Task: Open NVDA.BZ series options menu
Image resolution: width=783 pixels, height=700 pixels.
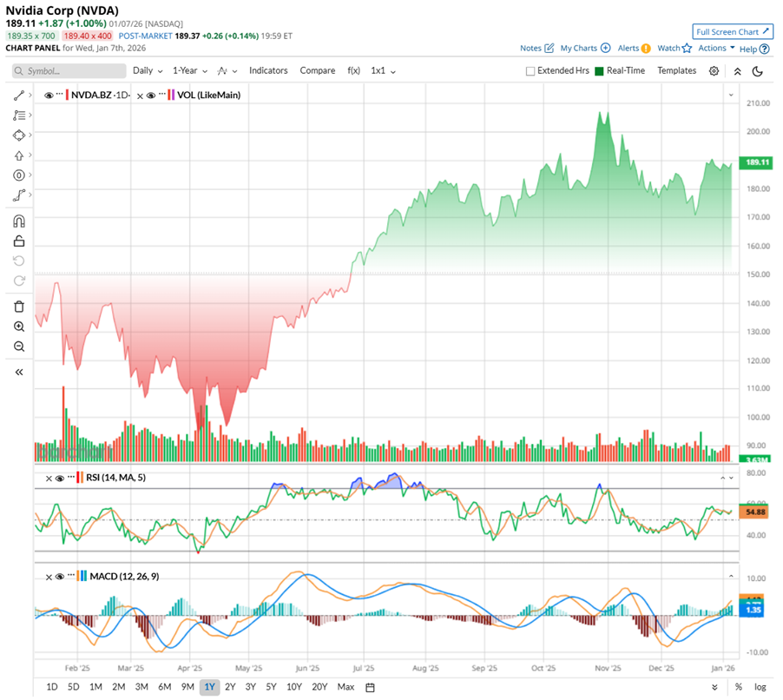Action: (59, 94)
